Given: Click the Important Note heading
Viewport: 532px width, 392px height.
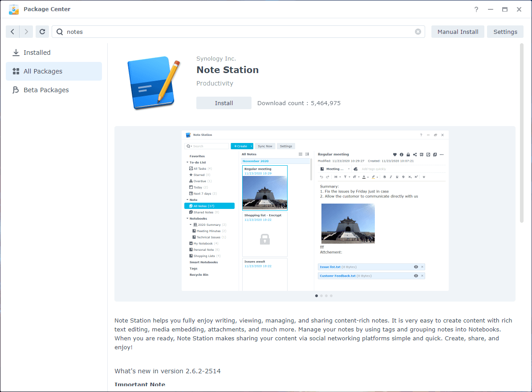Looking at the screenshot, I should click(140, 384).
